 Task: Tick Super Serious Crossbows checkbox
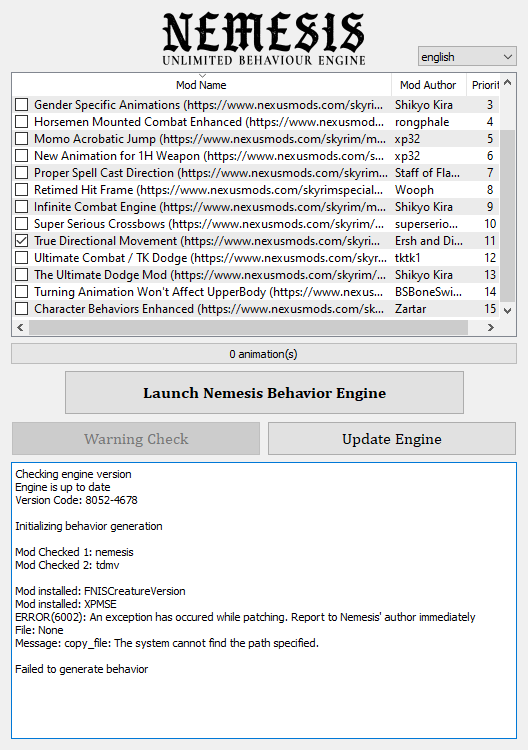coord(22,224)
